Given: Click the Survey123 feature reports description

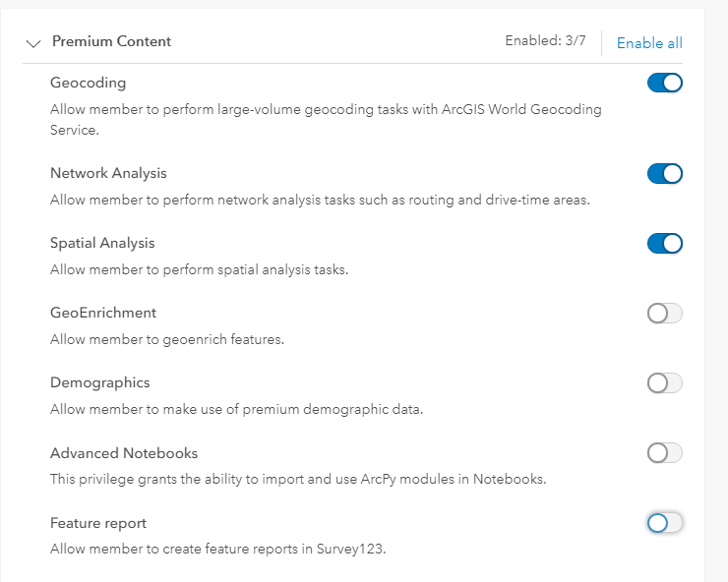Looking at the screenshot, I should tap(217, 549).
